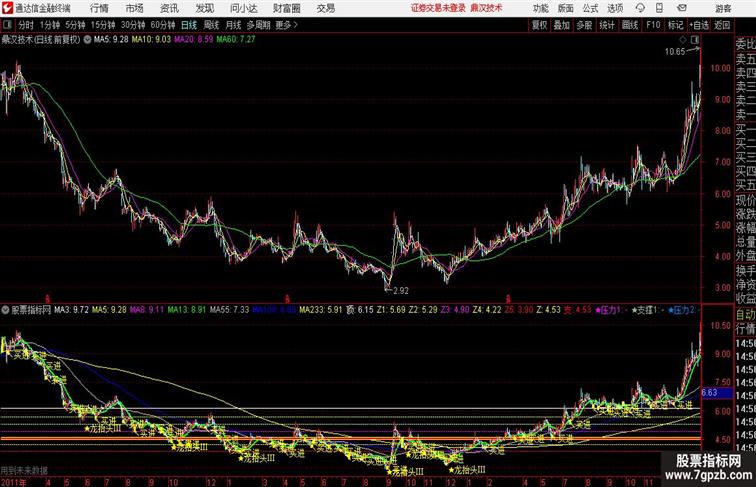The height and width of the screenshot is (487, 756).
Task: Click the 股票指标网 indicator name
Action: 31,310
